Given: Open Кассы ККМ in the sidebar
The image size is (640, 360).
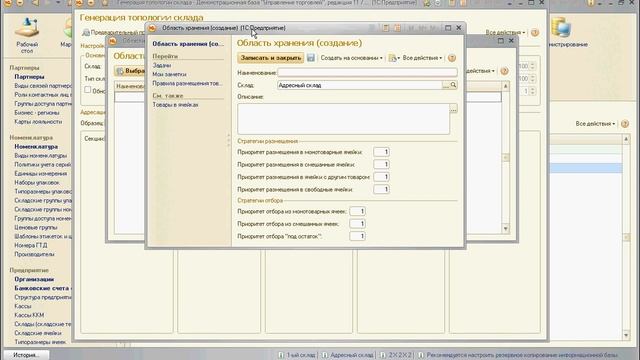Looking at the screenshot, I should [x=29, y=315].
